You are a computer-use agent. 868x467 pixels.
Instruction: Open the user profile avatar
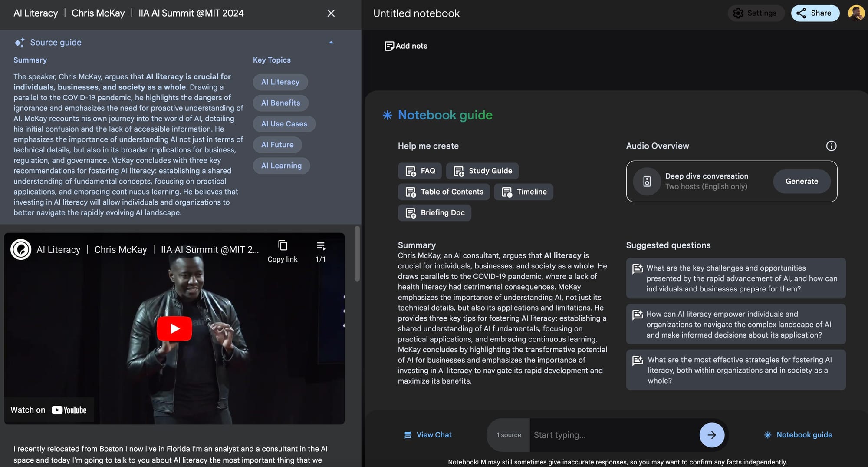pos(856,13)
